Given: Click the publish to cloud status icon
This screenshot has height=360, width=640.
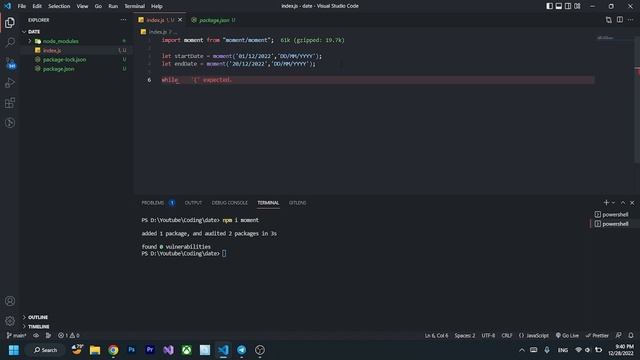Looking at the screenshot, I should click(36, 336).
